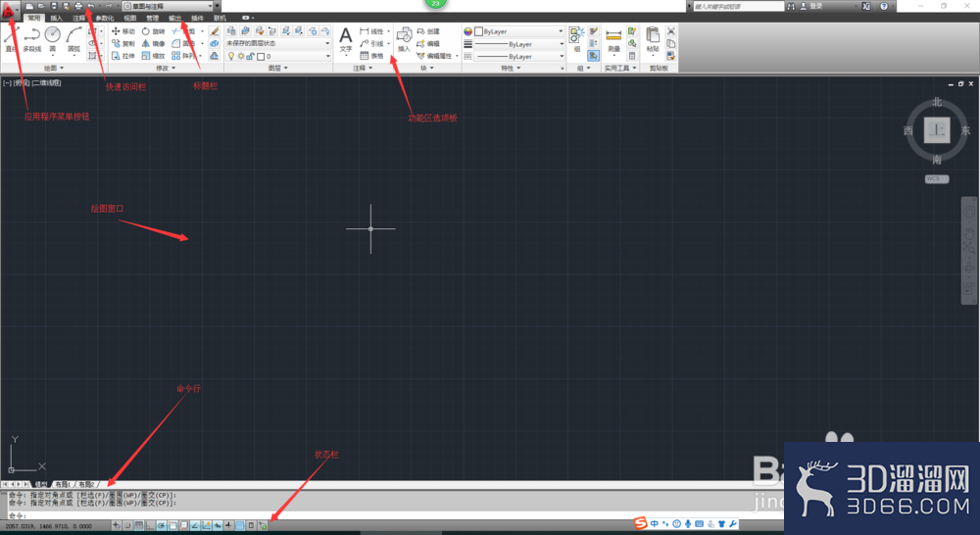Click the Group (组) icon
980x535 pixels.
[577, 39]
